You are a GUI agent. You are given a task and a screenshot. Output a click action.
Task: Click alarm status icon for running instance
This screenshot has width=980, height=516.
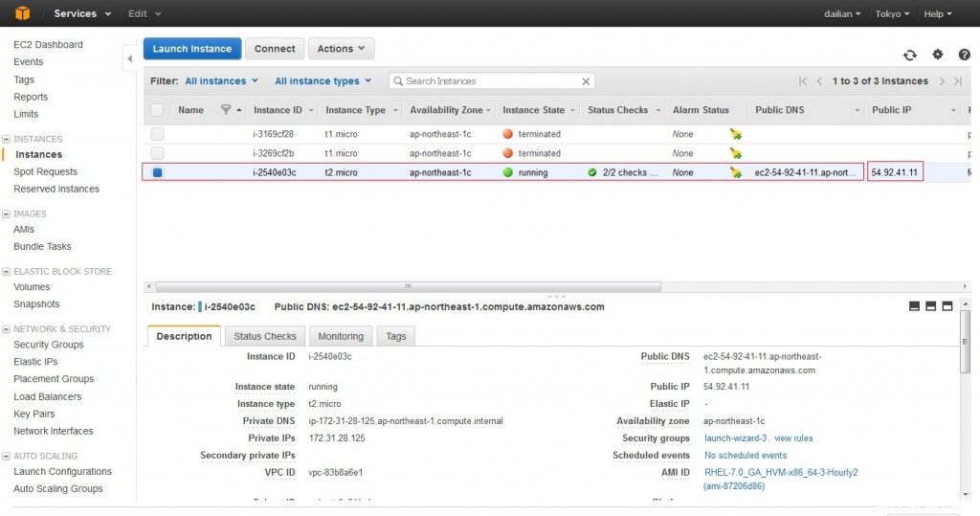(x=735, y=173)
